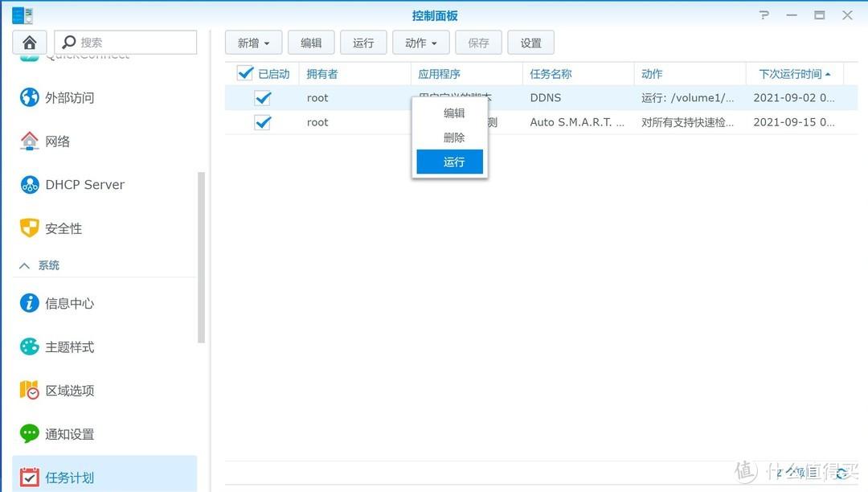Open 区域选项 map icon
The image size is (868, 492).
(30, 390)
